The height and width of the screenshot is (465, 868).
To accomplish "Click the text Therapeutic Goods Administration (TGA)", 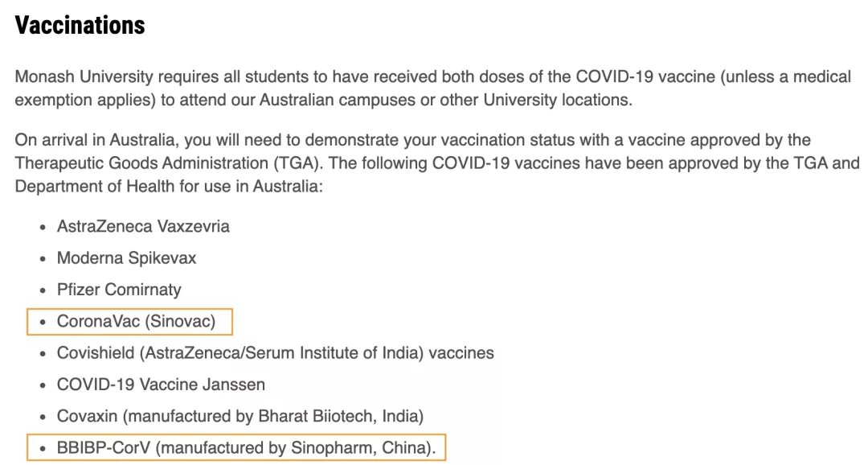I will tap(169, 163).
